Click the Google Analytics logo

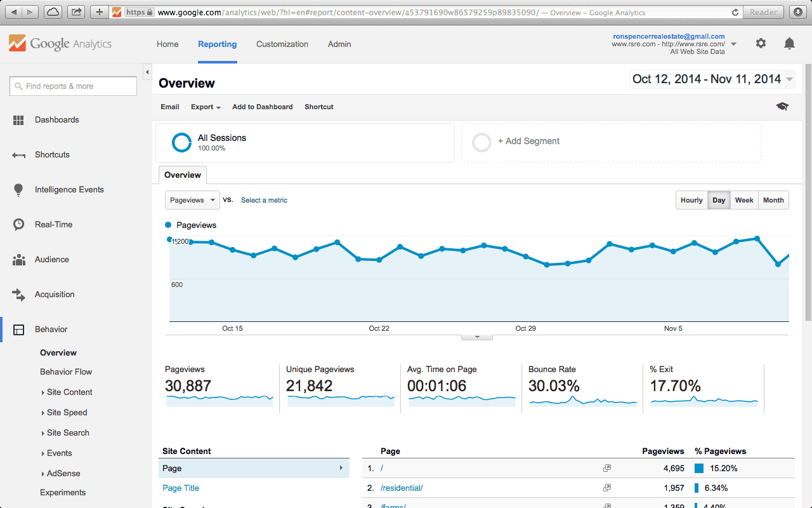(x=60, y=44)
